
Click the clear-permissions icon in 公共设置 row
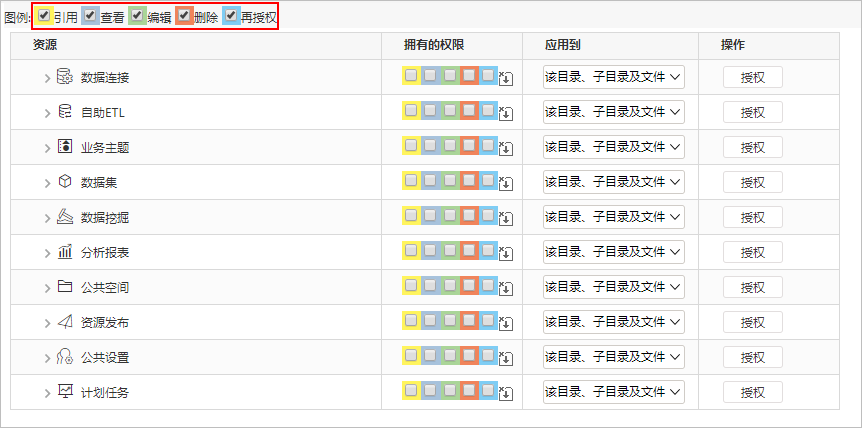[x=506, y=359]
